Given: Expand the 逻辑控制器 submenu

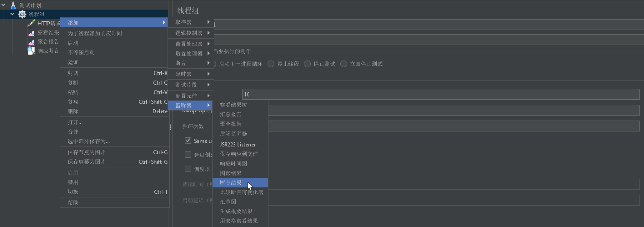Looking at the screenshot, I should (x=191, y=33).
